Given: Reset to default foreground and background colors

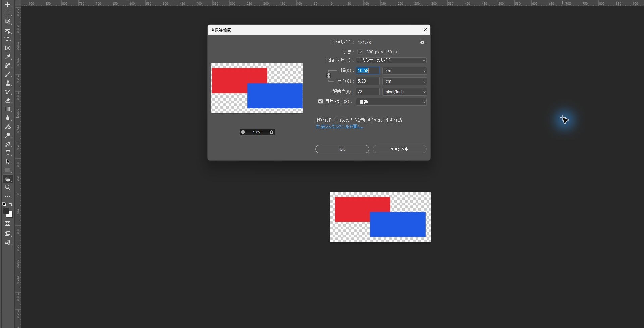Looking at the screenshot, I should coord(4,204).
